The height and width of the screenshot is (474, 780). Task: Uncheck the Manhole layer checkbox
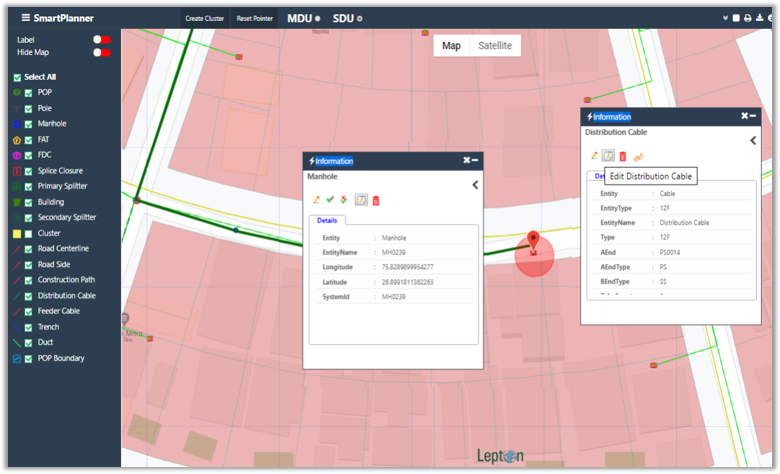click(x=28, y=124)
